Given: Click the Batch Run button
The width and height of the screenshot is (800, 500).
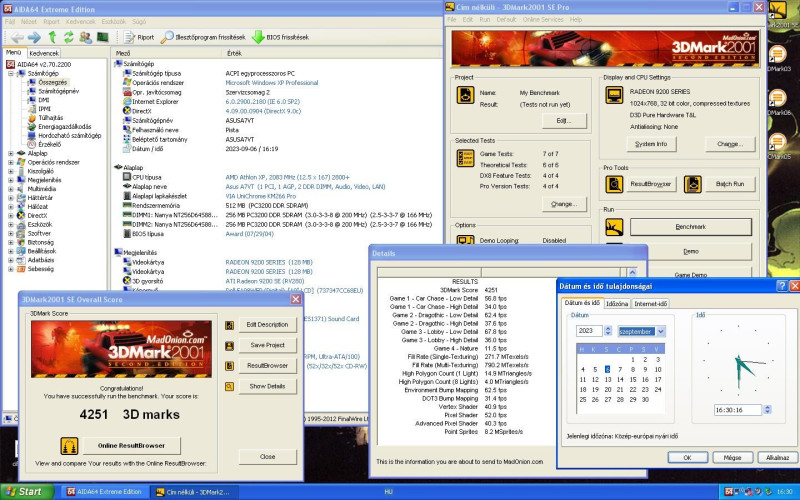Looking at the screenshot, I should coord(730,184).
